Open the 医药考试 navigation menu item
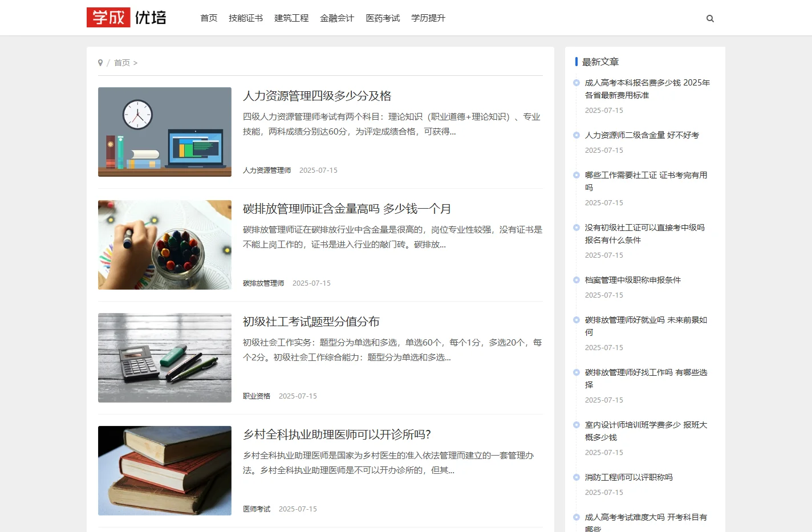 383,18
